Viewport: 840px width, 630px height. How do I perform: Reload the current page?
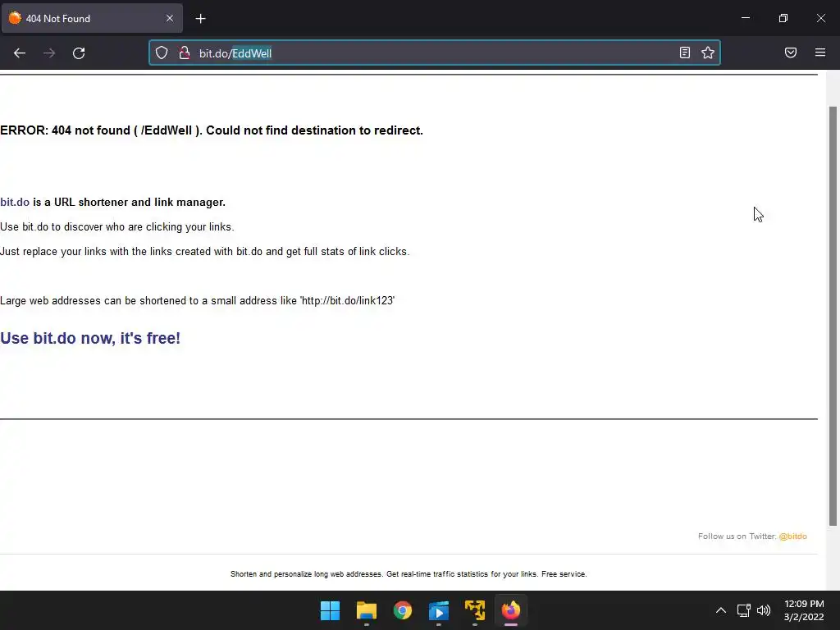coord(79,53)
